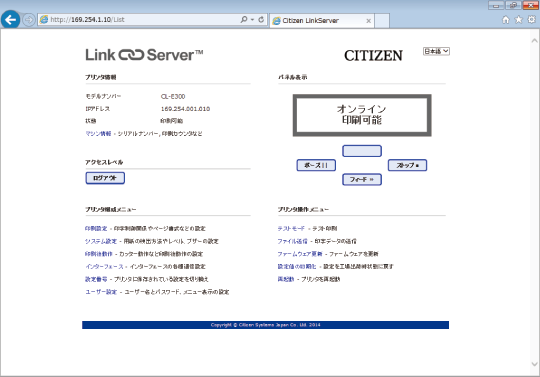The width and height of the screenshot is (540, 377).
Task: Close the Citizen LinkServer tab
Action: (x=368, y=21)
